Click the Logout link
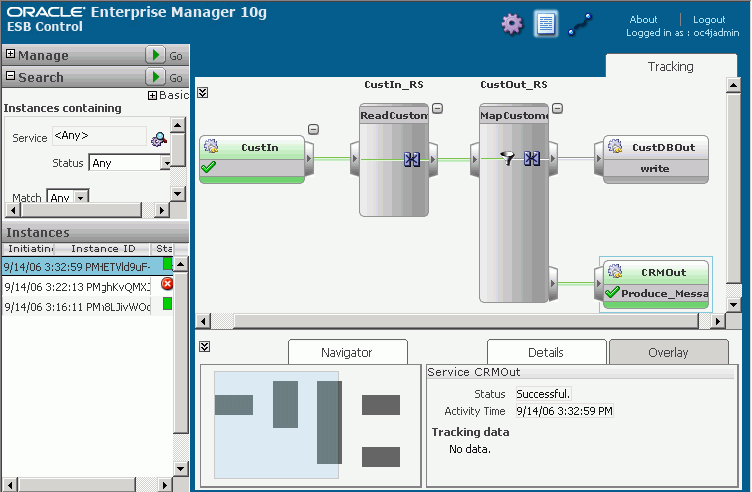 (x=709, y=20)
